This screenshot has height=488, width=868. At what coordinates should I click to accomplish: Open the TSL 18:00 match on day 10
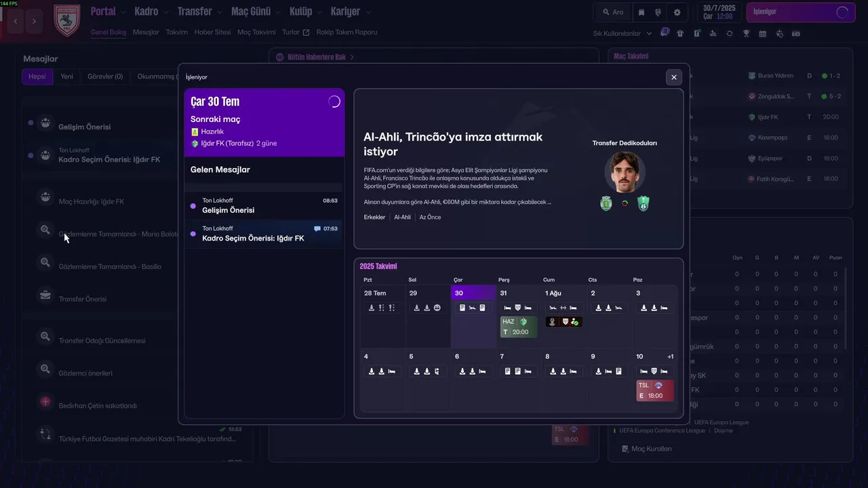(655, 390)
